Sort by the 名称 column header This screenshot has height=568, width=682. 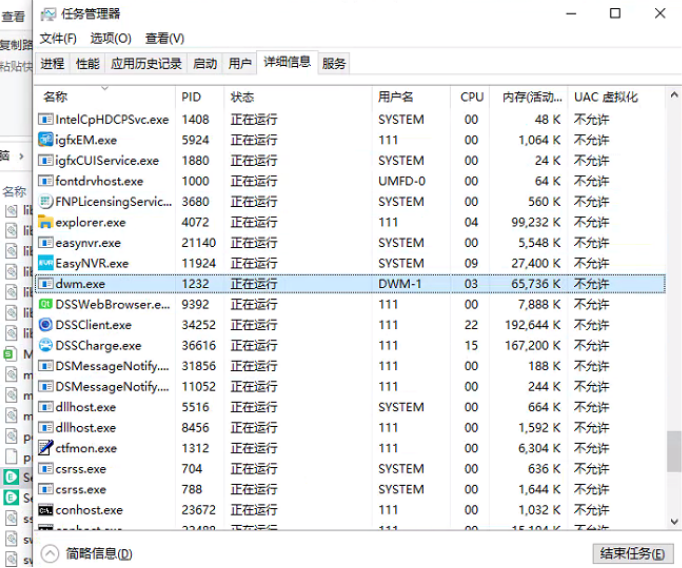pyautogui.click(x=105, y=97)
